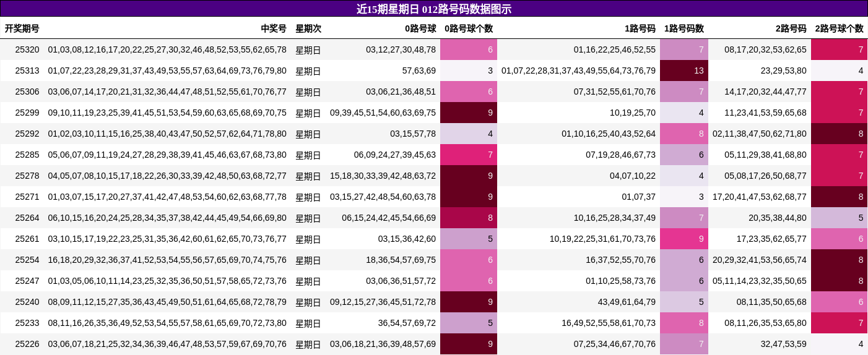Select 2路号球个数 cell showing 4 in row 25226
The width and height of the screenshot is (868, 355).
click(x=839, y=344)
